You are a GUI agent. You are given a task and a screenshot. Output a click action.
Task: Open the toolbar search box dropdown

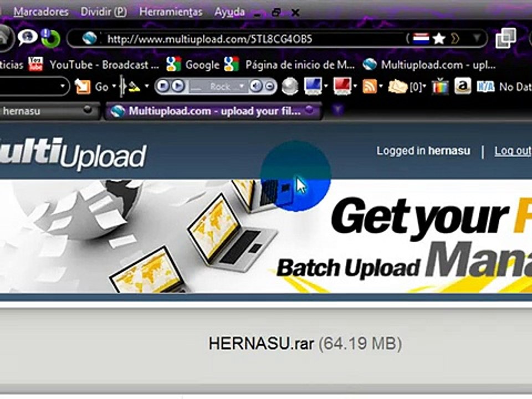(63, 86)
